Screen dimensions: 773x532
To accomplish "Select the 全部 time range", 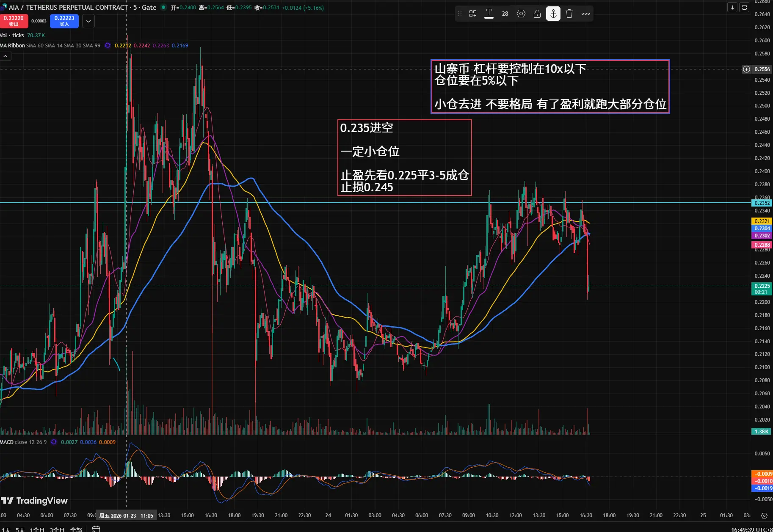I will (x=76, y=529).
